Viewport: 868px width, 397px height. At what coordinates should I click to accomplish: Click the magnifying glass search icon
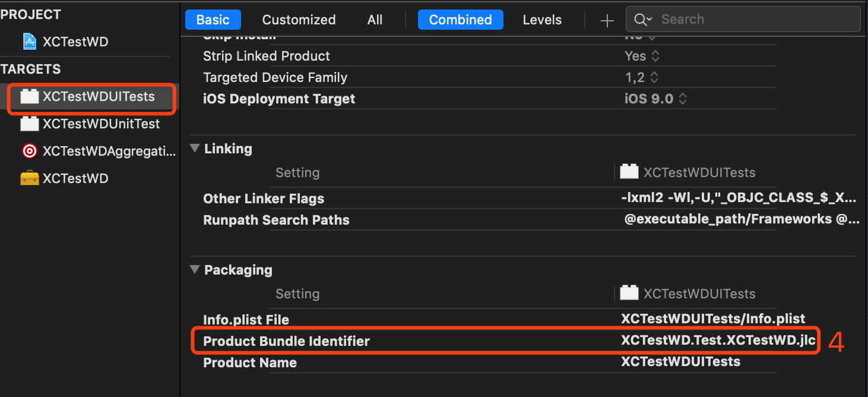point(641,20)
